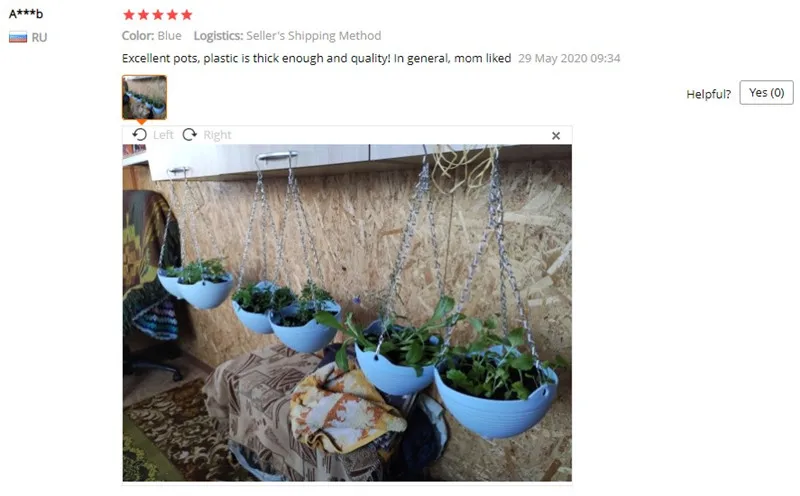The height and width of the screenshot is (496, 800).
Task: Click the second red rating star
Action: coord(143,15)
